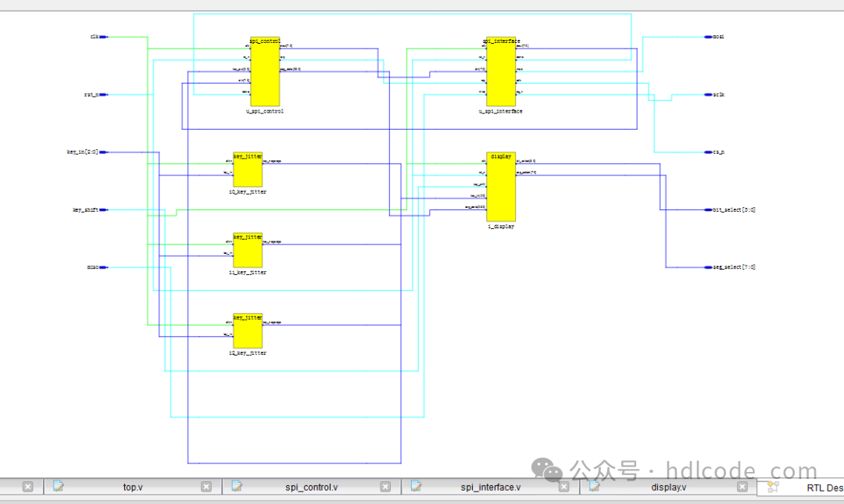Click the key_shift input port pin

point(103,210)
